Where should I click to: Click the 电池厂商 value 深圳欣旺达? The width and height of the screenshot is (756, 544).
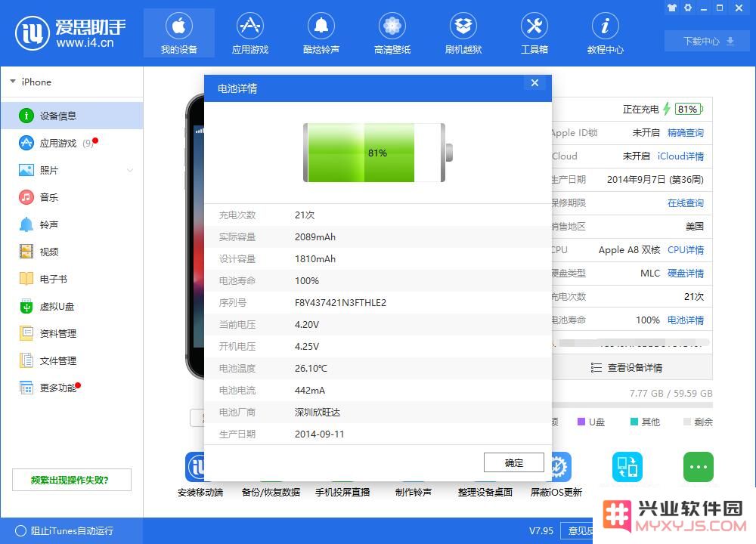pyautogui.click(x=318, y=412)
